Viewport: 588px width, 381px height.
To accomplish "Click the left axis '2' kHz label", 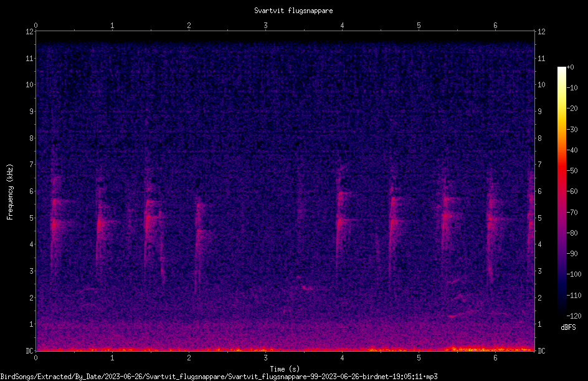I will click(32, 297).
